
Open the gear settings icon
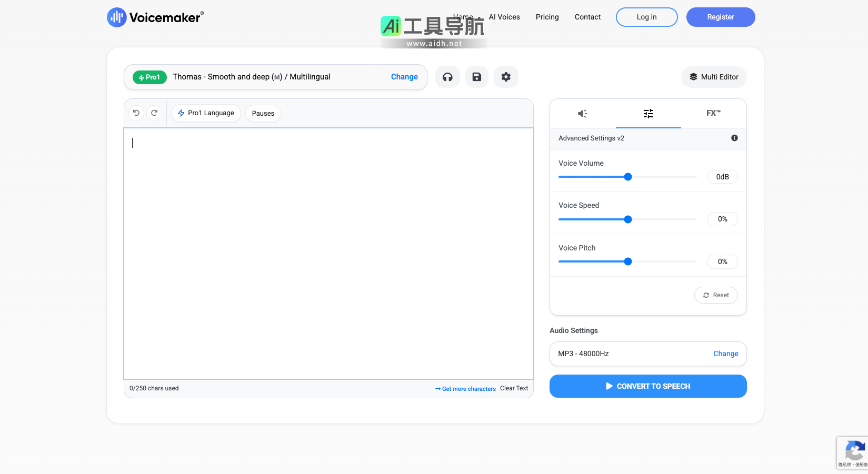(506, 77)
